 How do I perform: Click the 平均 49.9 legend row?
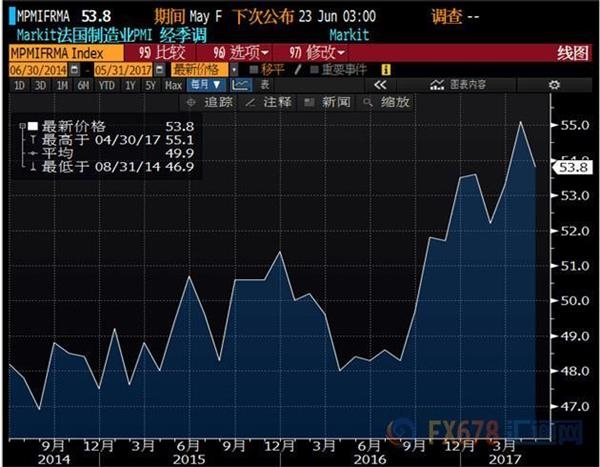(x=112, y=153)
